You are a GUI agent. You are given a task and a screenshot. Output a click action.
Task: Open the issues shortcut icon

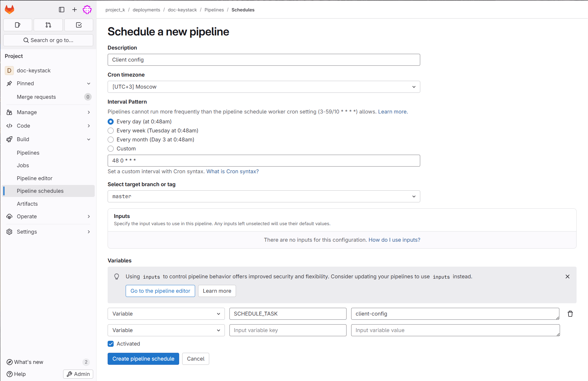point(18,25)
